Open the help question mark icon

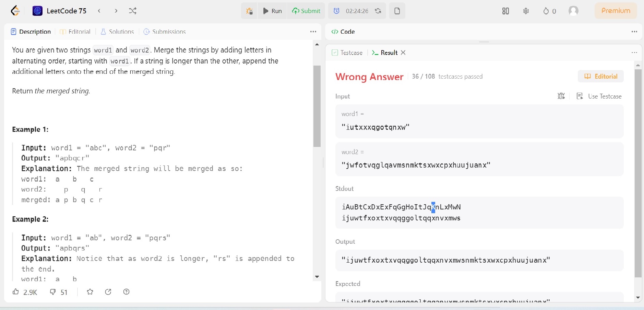(x=126, y=292)
